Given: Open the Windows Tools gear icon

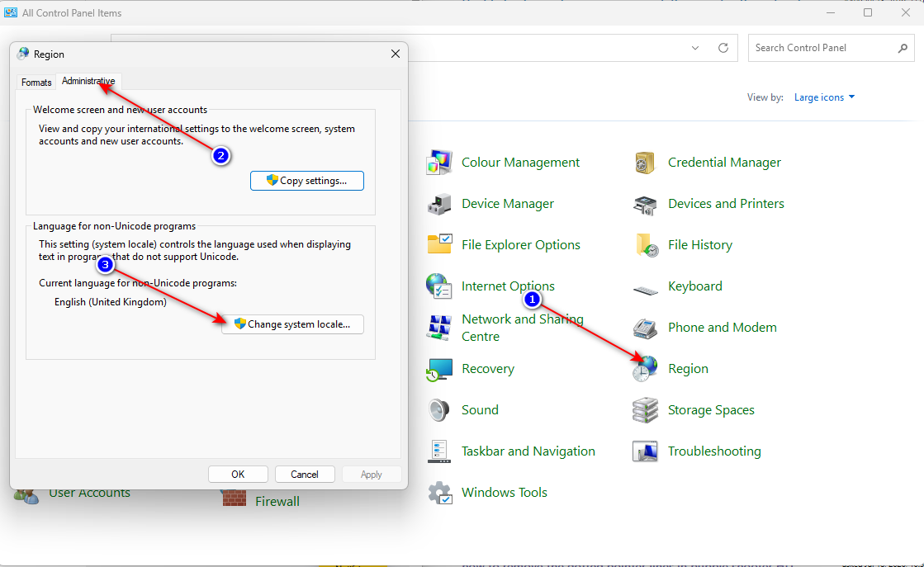Looking at the screenshot, I should pos(439,493).
